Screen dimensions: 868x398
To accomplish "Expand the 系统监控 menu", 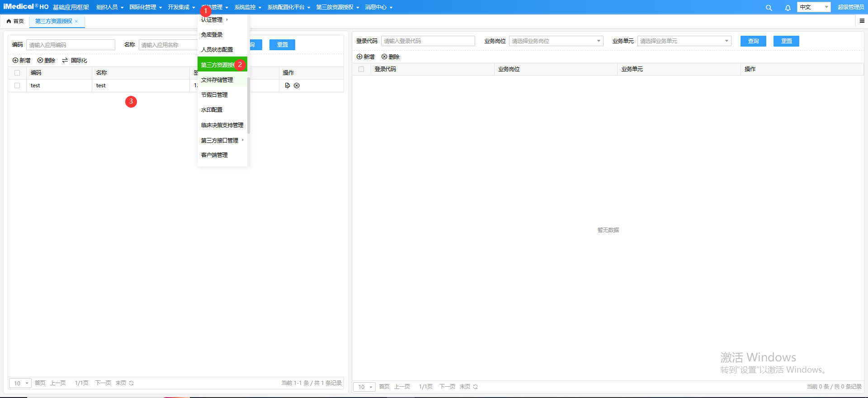I will coord(248,7).
